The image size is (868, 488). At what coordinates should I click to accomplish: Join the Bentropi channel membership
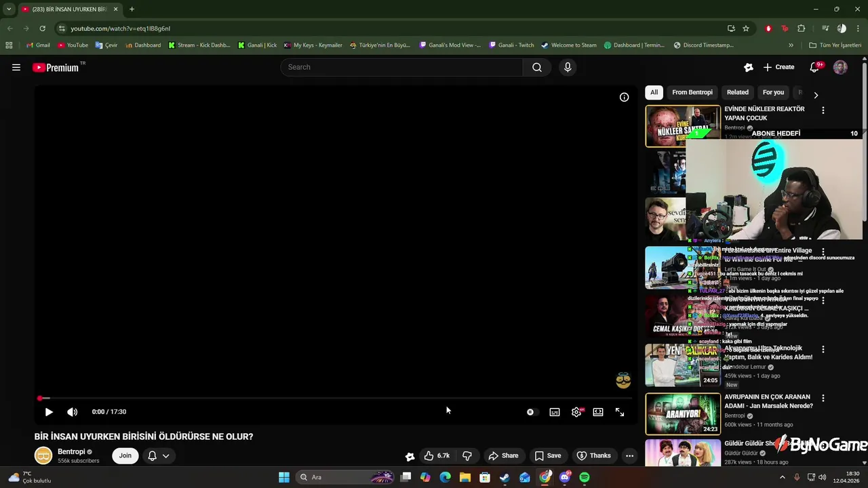point(125,455)
